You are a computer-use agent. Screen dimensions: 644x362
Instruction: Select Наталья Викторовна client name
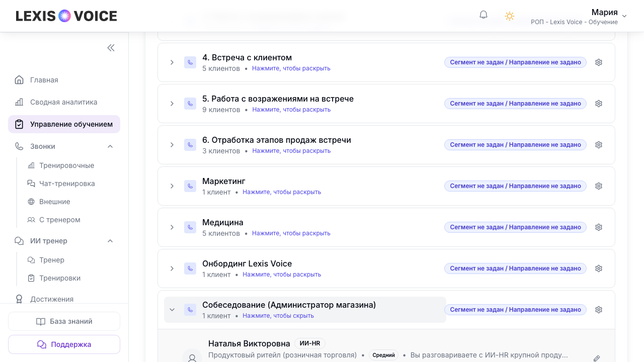pyautogui.click(x=249, y=344)
